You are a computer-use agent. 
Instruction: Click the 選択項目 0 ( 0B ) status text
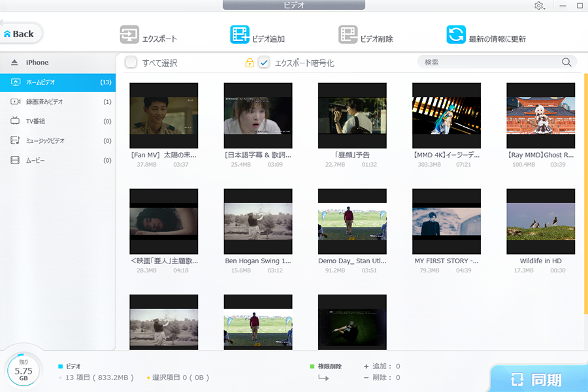[x=180, y=378]
